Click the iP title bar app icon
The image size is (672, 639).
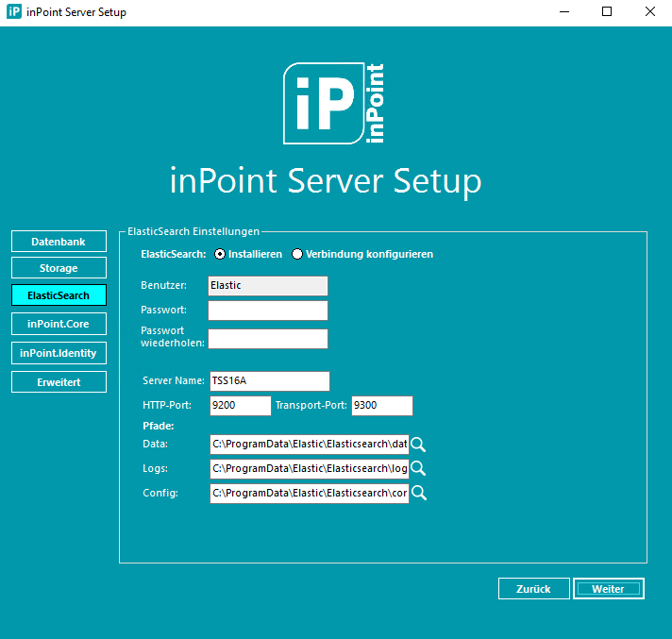(x=14, y=11)
